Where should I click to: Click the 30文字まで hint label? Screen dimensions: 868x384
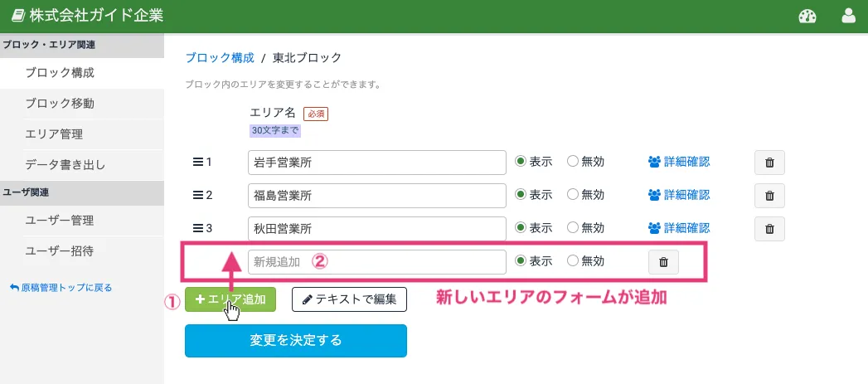275,131
